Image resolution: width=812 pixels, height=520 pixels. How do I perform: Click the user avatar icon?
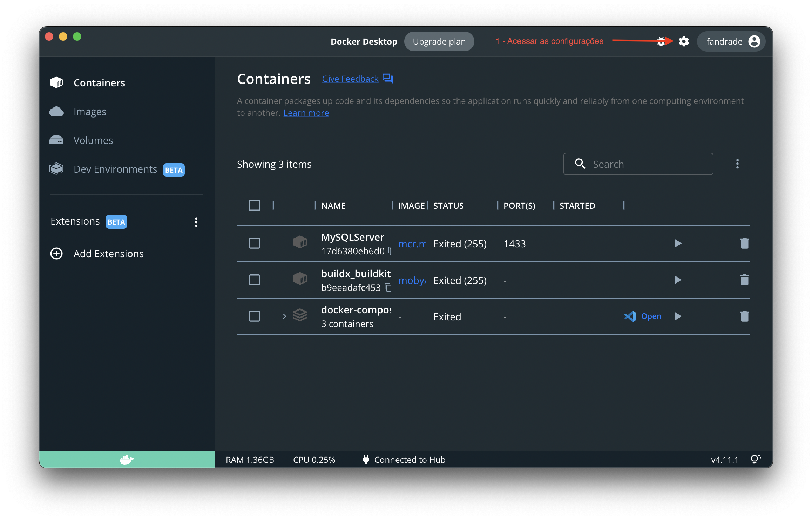(754, 41)
